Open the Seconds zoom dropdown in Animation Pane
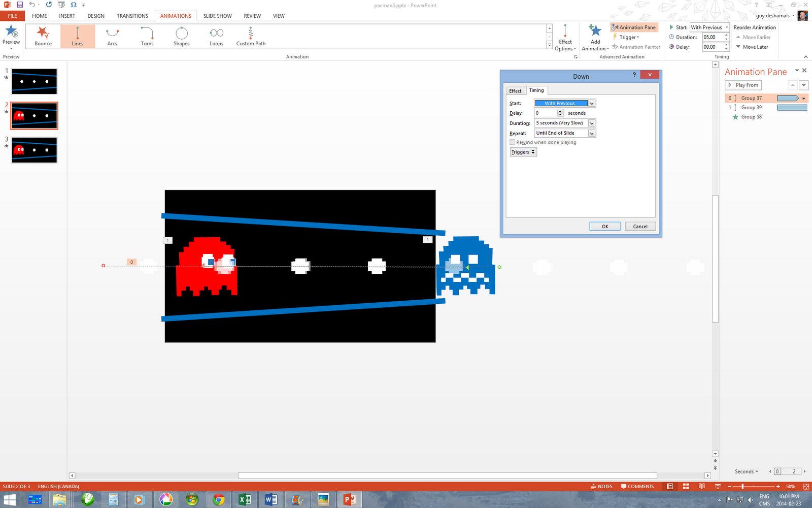Screen dimensions: 812x508 point(747,471)
